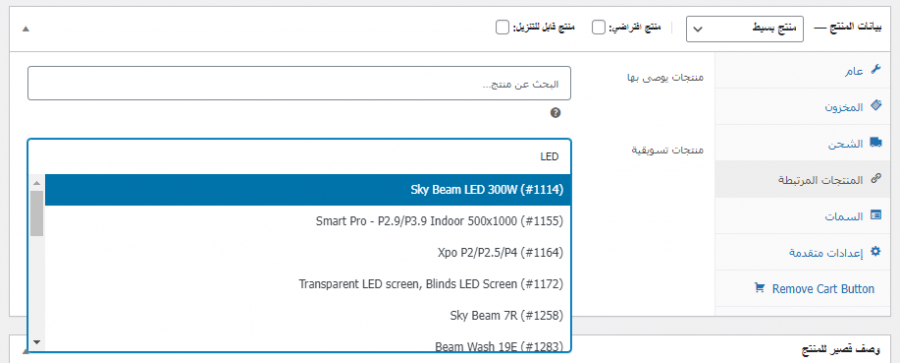Choose Transparent LED screen, Blinds LED Screen option
This screenshot has height=363, width=900.
[x=308, y=284]
